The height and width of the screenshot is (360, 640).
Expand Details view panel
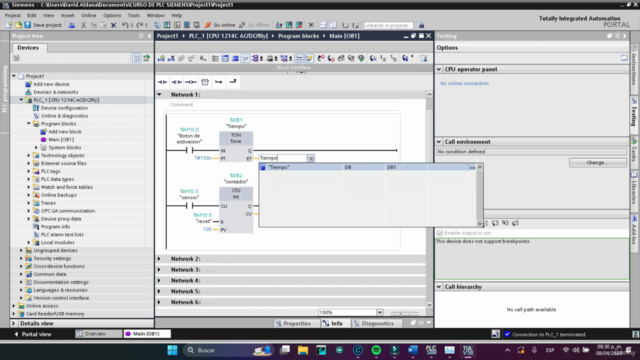pos(13,323)
